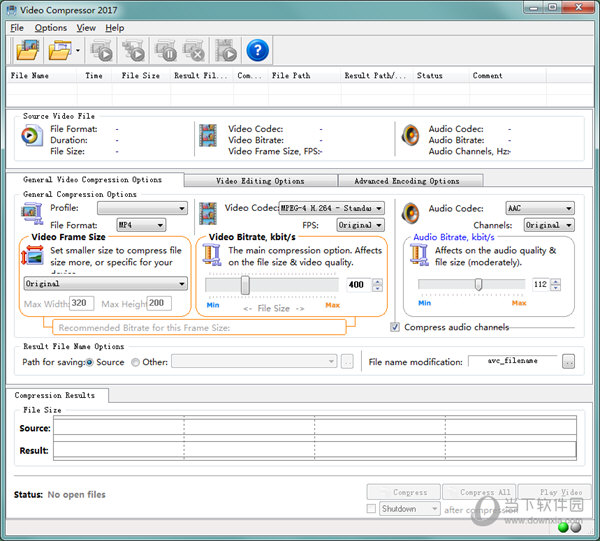Click the video bitrate slider handle
The width and height of the screenshot is (600, 541).
(x=245, y=285)
